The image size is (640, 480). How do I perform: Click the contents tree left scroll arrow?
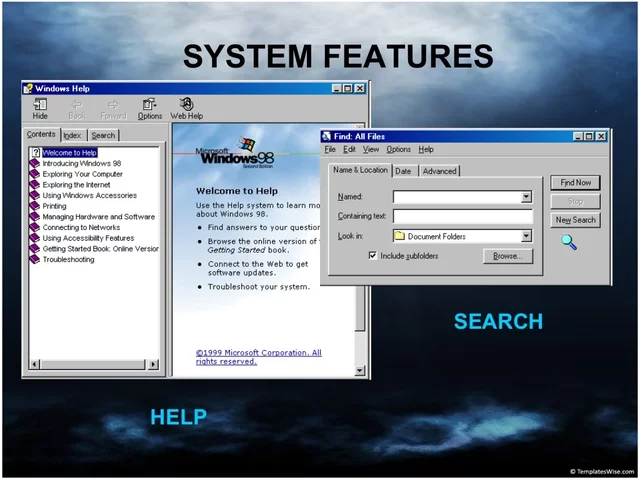[x=35, y=364]
